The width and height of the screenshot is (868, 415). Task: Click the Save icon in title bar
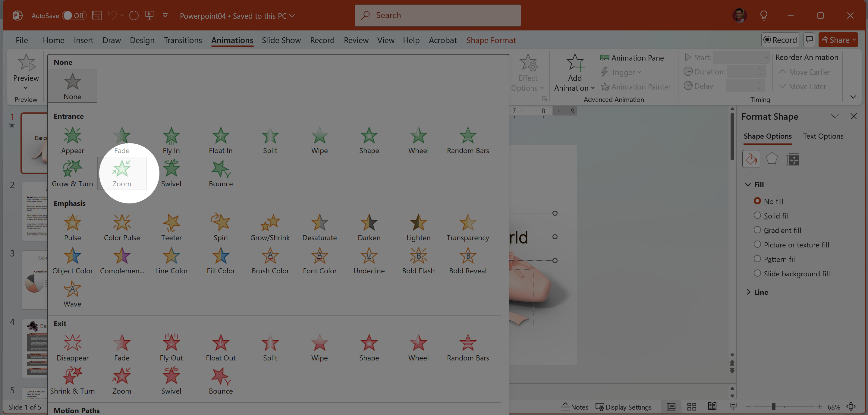pyautogui.click(x=97, y=15)
